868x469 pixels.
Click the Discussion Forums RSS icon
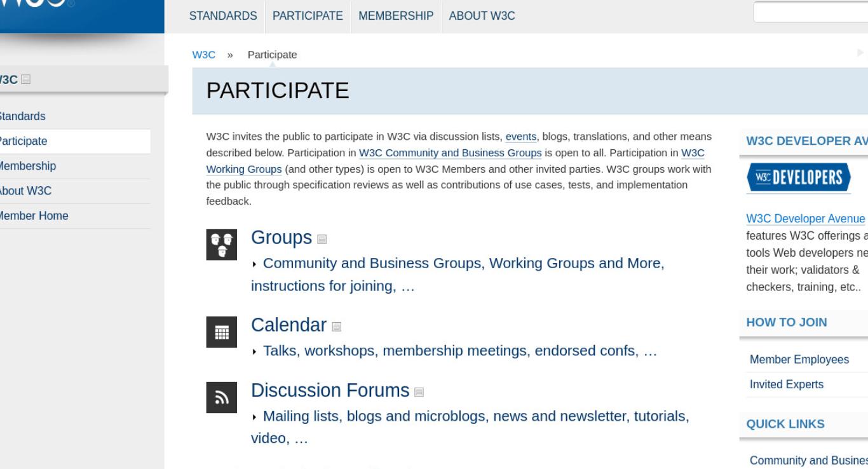point(222,398)
